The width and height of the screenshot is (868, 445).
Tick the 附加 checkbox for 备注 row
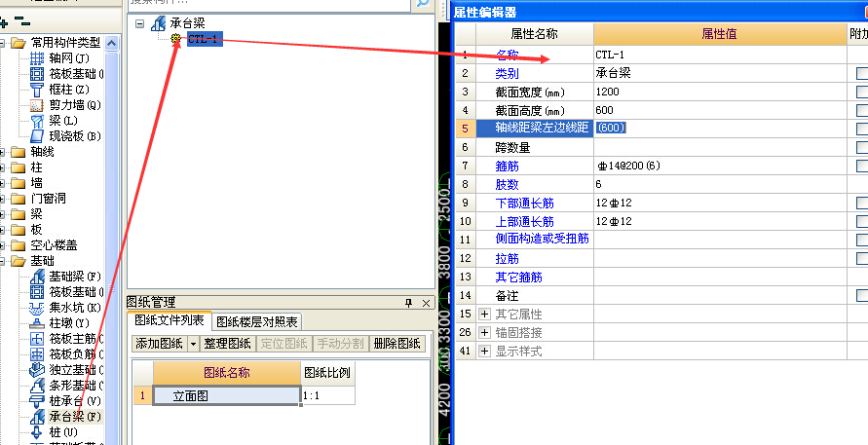tap(862, 296)
